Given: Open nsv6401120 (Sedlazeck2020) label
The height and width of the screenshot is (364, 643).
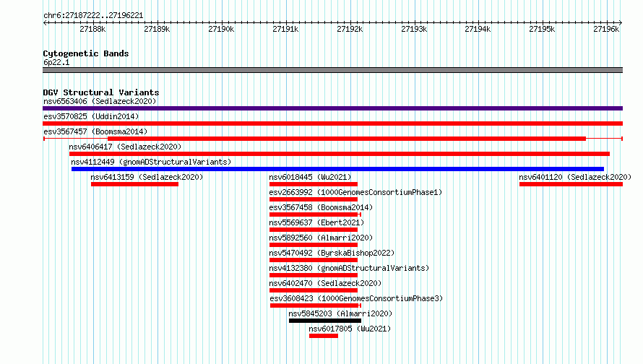Looking at the screenshot, I should (x=575, y=177).
